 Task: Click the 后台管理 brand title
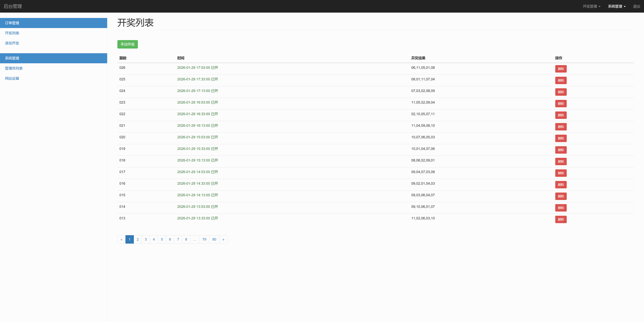tap(13, 6)
